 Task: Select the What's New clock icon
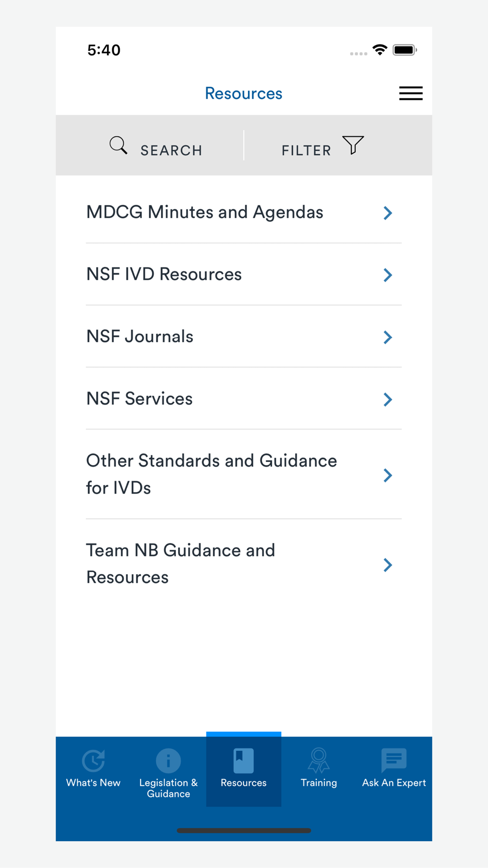click(x=93, y=761)
